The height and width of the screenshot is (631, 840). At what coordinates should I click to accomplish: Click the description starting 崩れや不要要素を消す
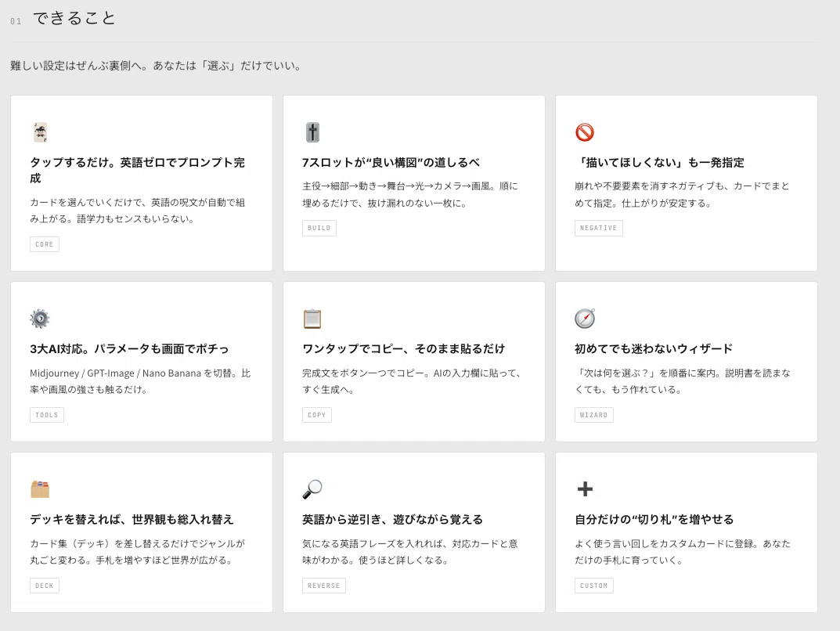point(683,194)
